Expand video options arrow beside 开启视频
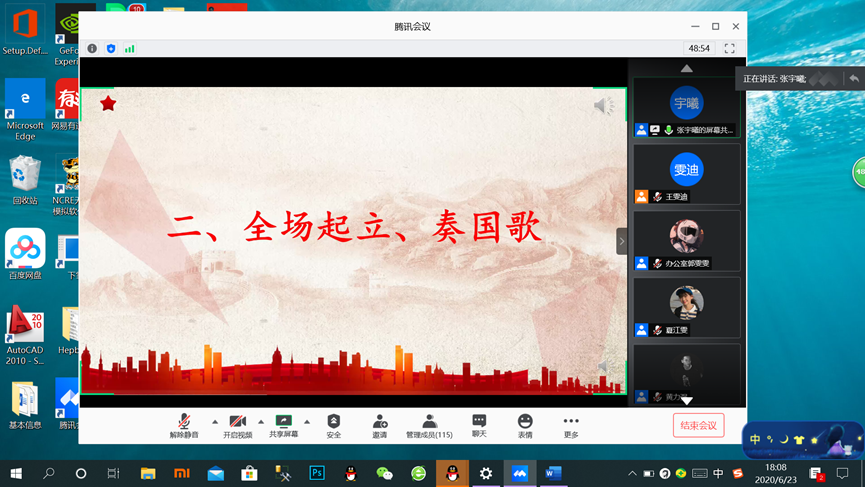 (261, 421)
